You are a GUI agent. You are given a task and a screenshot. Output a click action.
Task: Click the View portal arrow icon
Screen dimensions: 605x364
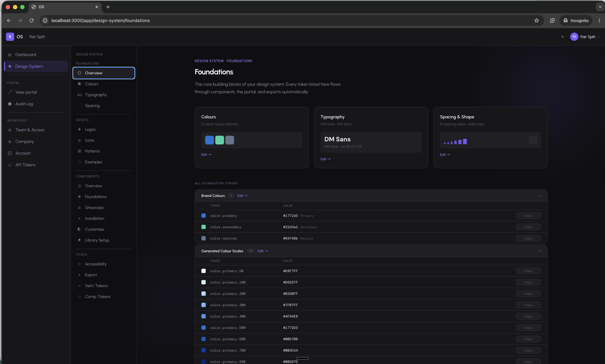[10, 92]
